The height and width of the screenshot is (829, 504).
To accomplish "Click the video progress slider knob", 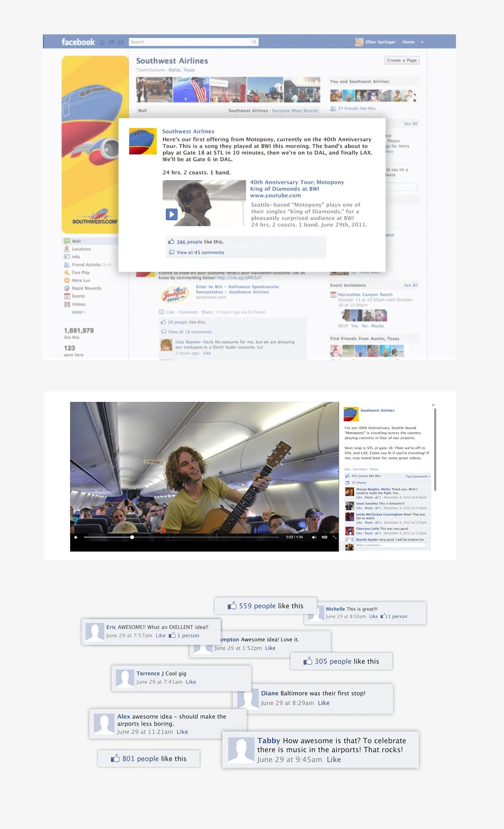I will pos(132,537).
